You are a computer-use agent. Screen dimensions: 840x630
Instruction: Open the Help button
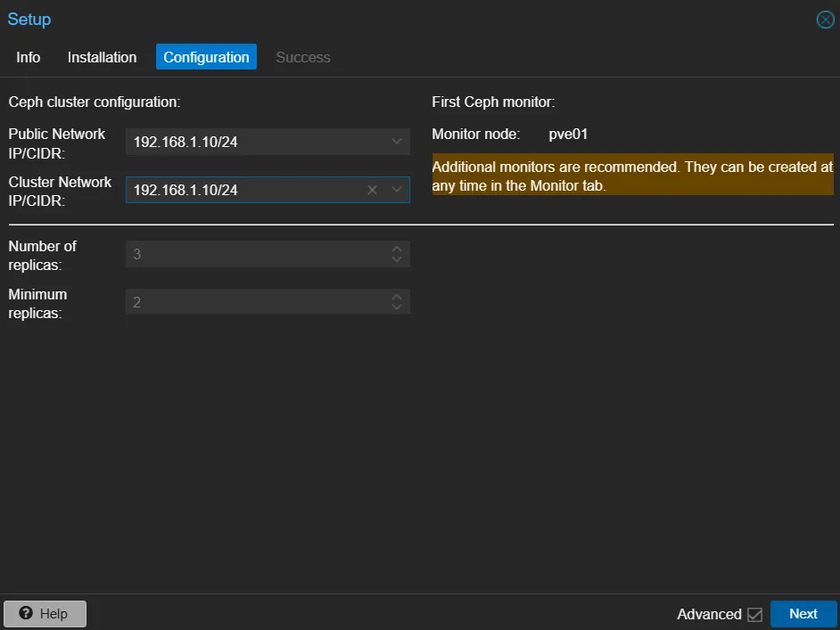45,614
